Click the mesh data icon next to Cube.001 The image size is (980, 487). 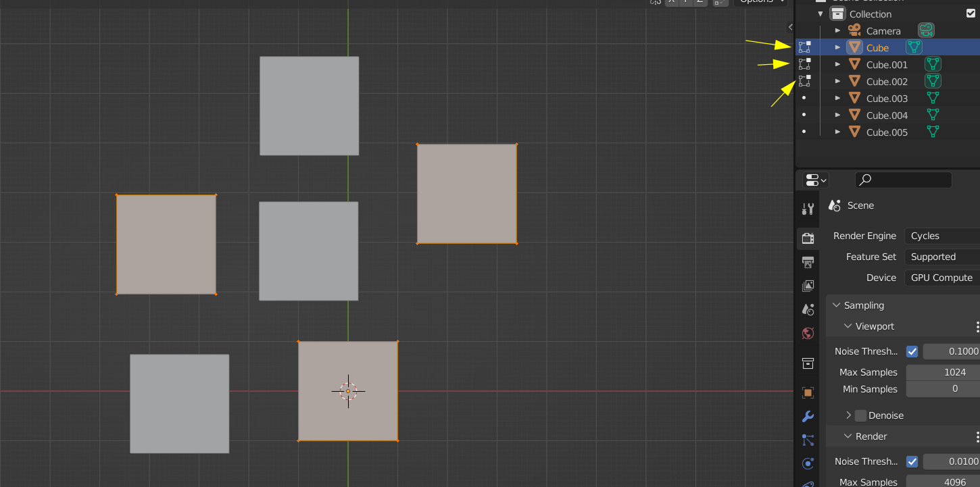tap(933, 64)
